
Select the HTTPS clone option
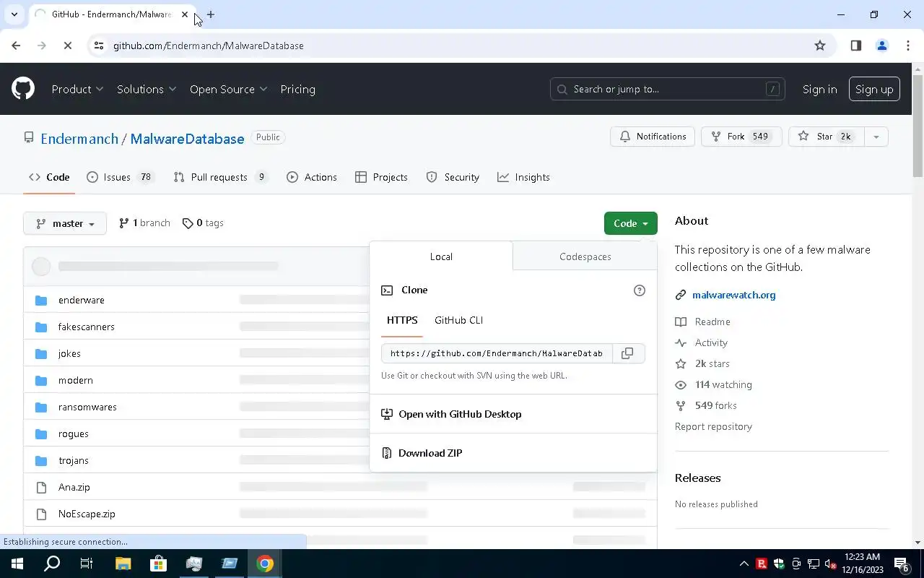402,320
